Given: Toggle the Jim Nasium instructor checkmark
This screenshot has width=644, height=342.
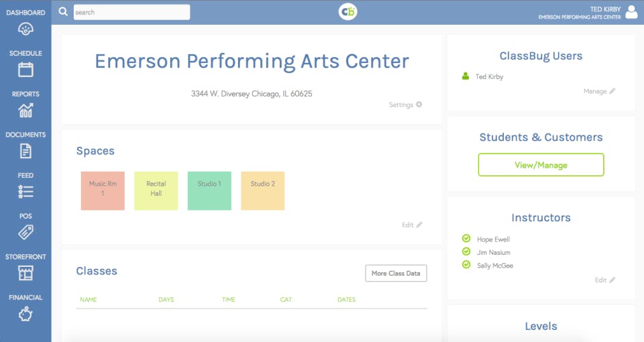Looking at the screenshot, I should pos(466,252).
